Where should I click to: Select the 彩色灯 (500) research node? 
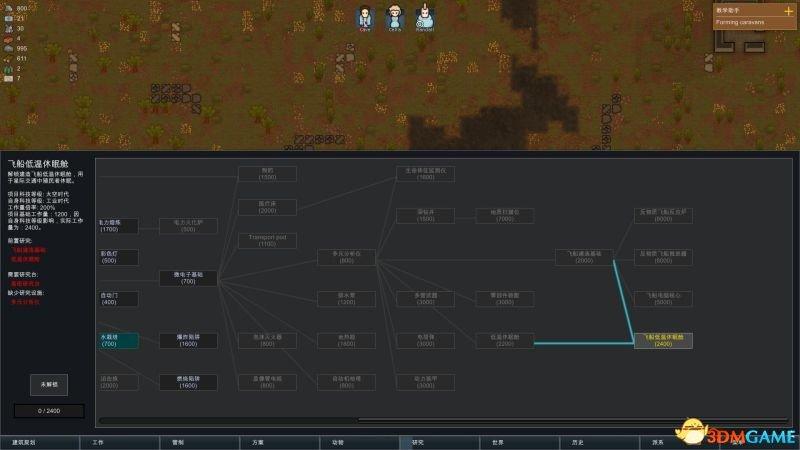118,257
